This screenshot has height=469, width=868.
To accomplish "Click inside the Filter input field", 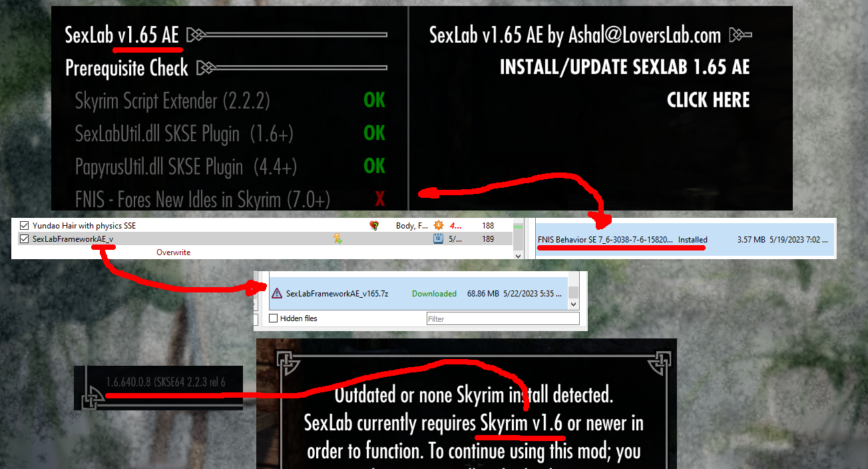I will 503,318.
